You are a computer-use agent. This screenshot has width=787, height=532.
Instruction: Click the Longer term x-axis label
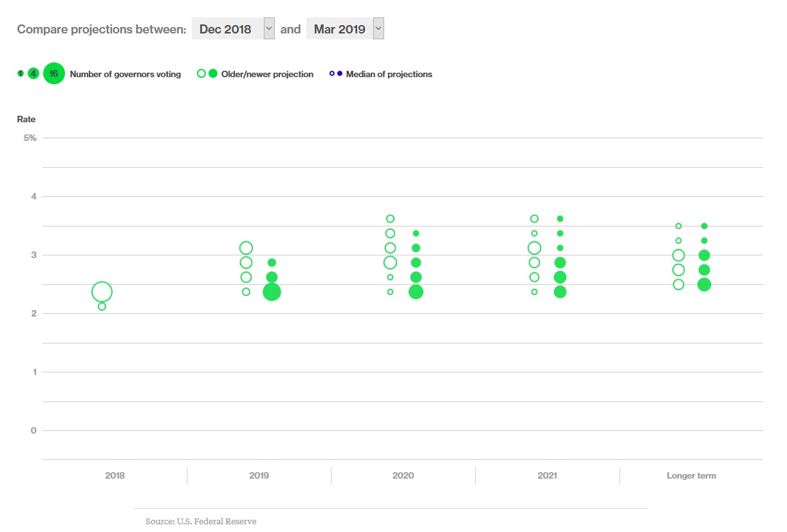[x=691, y=476]
